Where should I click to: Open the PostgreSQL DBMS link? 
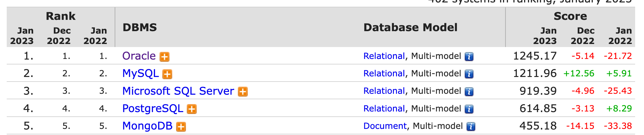pyautogui.click(x=153, y=108)
